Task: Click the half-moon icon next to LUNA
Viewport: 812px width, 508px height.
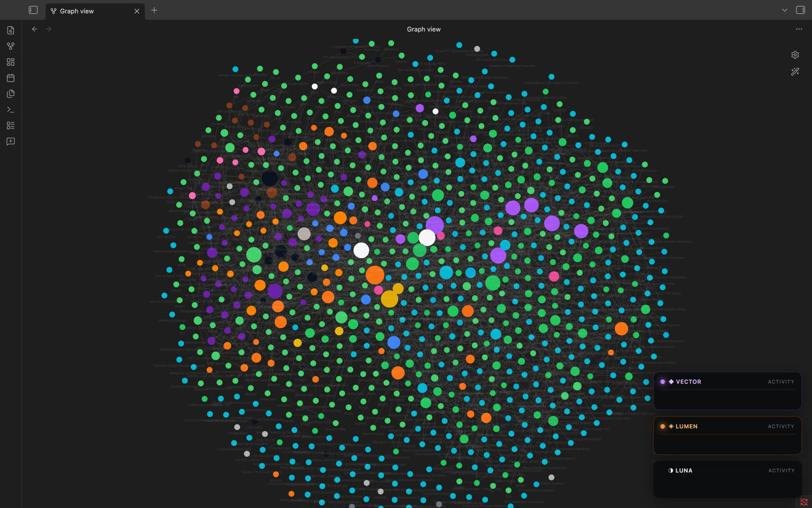Action: click(671, 470)
